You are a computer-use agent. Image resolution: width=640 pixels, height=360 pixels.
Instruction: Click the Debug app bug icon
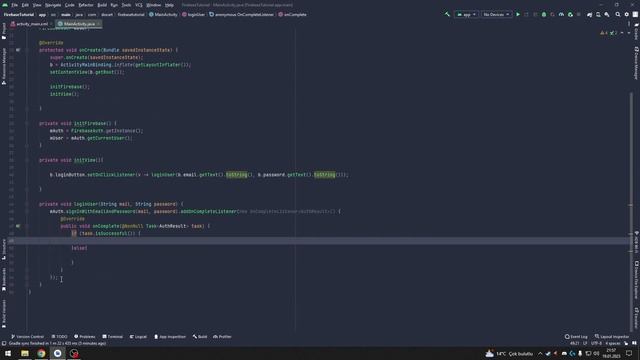point(544,14)
